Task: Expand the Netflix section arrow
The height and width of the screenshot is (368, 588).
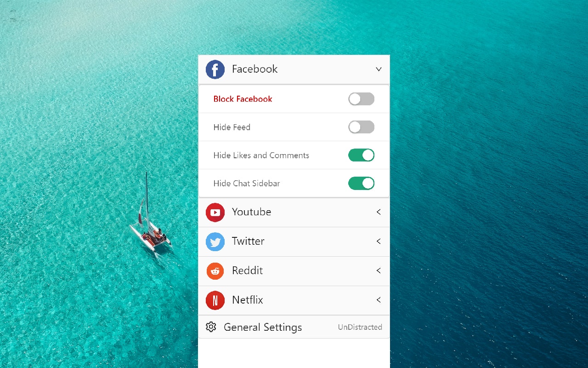Action: coord(379,300)
